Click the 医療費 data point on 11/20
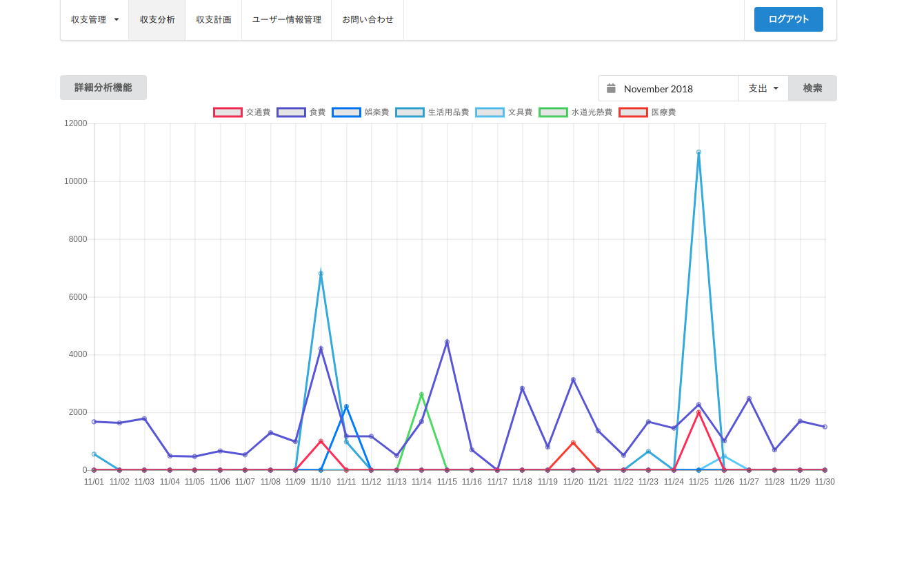The height and width of the screenshot is (588, 915). (x=573, y=443)
